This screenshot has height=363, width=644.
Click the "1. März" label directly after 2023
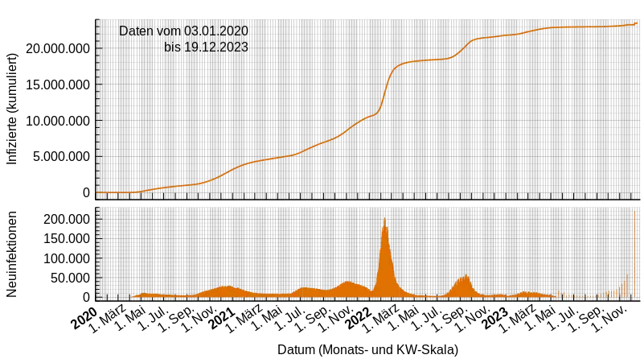tap(519, 319)
